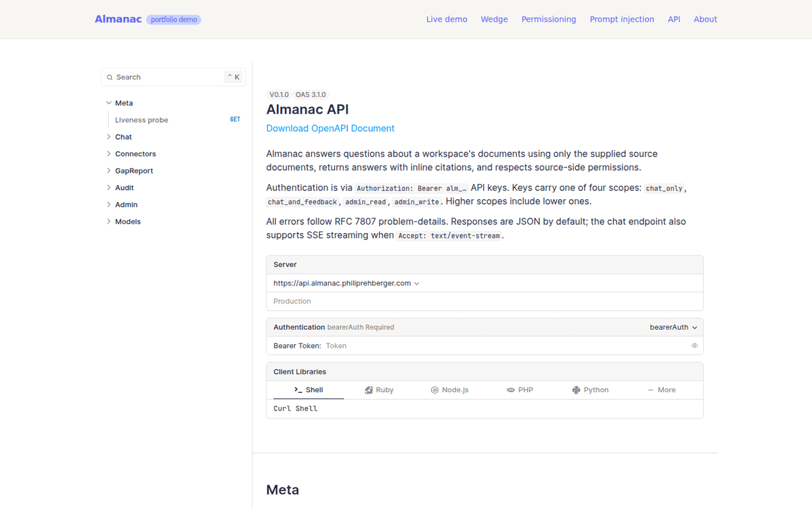Toggle Bearer Token visibility eye icon

coord(694,345)
